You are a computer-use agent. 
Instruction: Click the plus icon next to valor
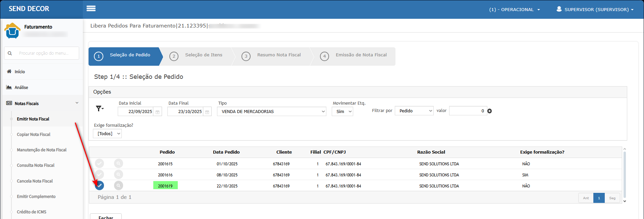pyautogui.click(x=489, y=111)
